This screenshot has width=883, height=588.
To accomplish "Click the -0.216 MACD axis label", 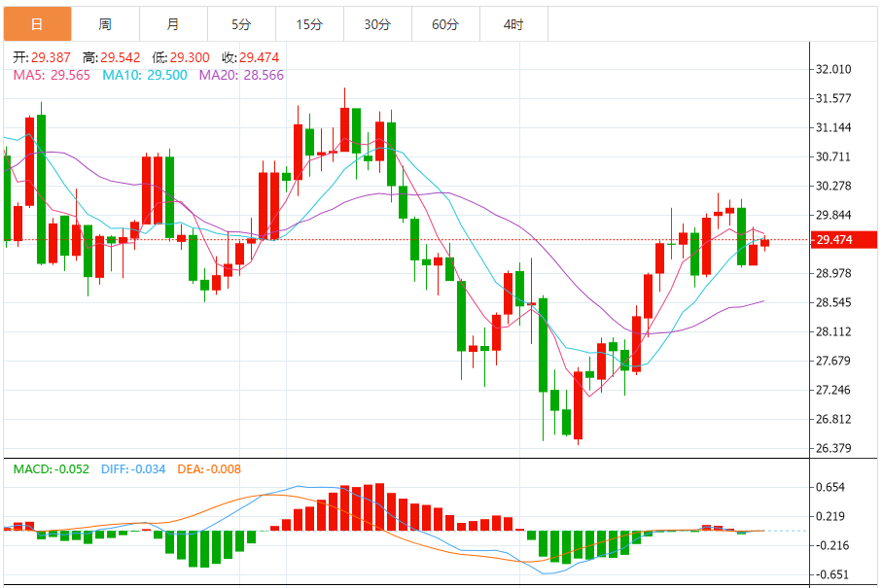I will pos(832,545).
